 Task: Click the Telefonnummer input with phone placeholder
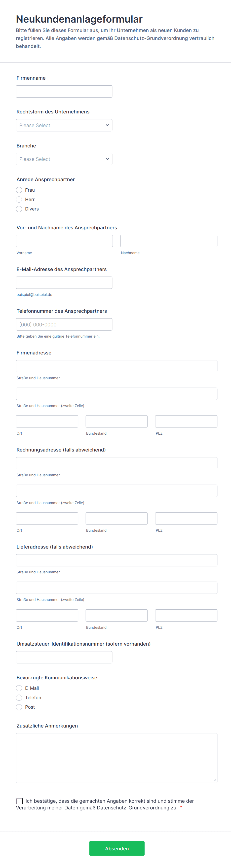tap(64, 324)
